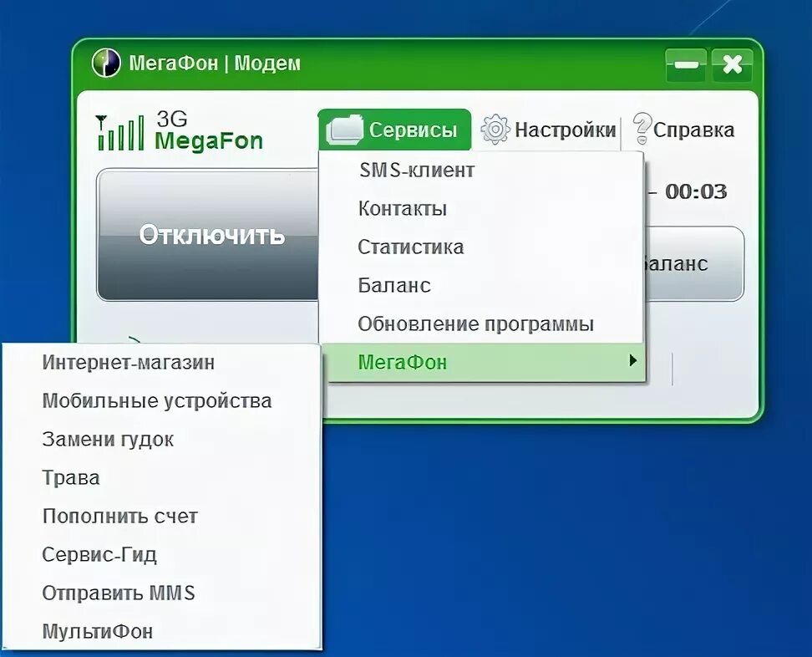The width and height of the screenshot is (812, 657).
Task: Select МультиФон in the submenu
Action: pyautogui.click(x=161, y=631)
